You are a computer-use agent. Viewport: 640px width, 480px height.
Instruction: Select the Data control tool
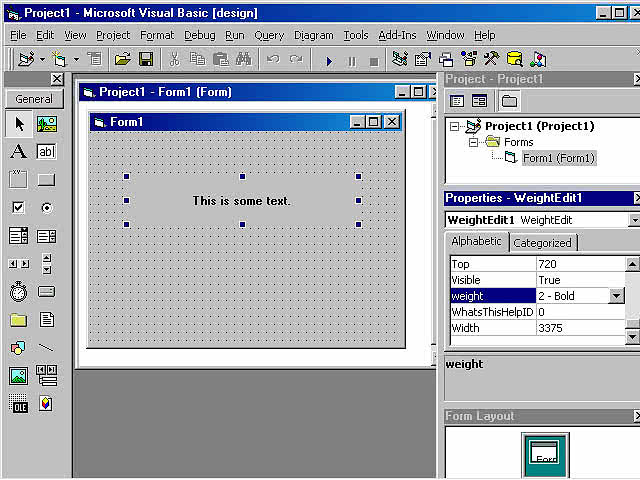pyautogui.click(x=47, y=376)
